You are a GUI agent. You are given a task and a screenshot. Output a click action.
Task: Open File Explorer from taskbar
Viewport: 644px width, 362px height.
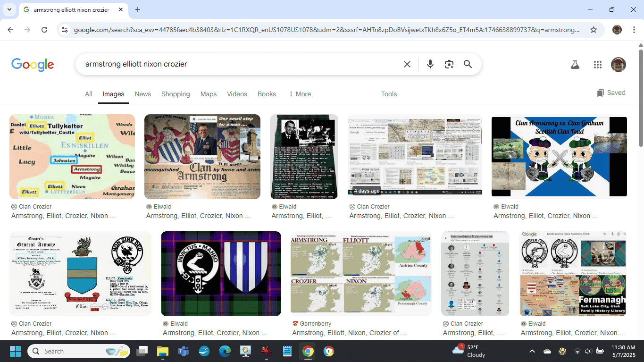(163, 351)
